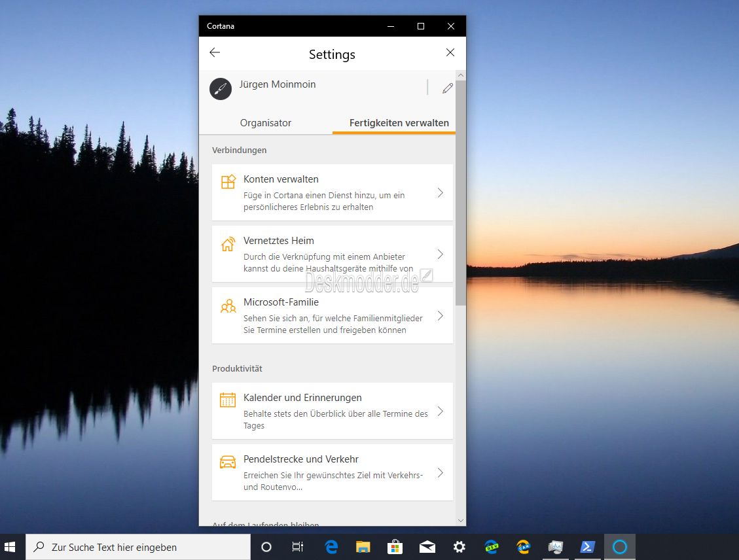Go back with the Settings back arrow

(x=215, y=52)
